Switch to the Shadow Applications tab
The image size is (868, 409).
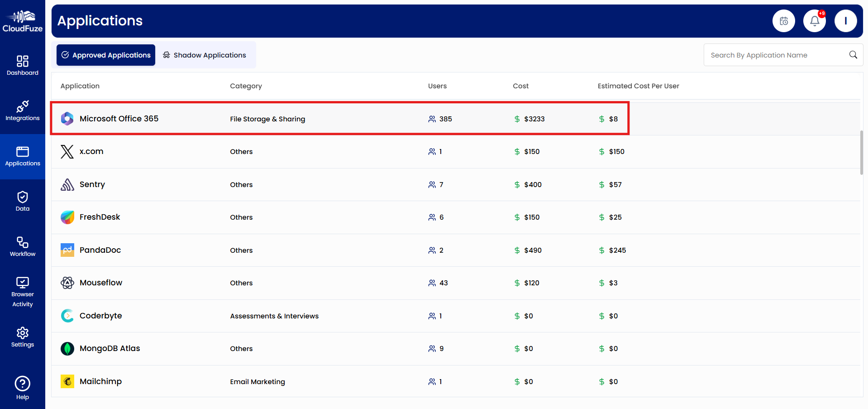pos(205,55)
